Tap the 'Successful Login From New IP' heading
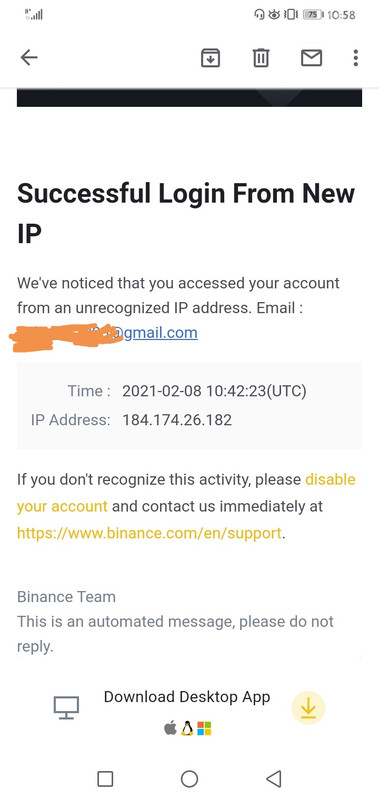379x800 pixels. [x=186, y=213]
